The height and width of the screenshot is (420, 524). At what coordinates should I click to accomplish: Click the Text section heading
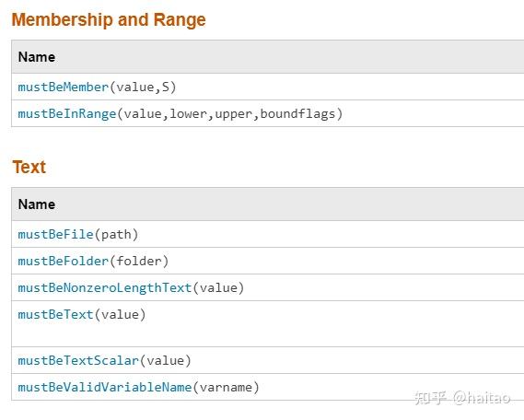(x=29, y=167)
